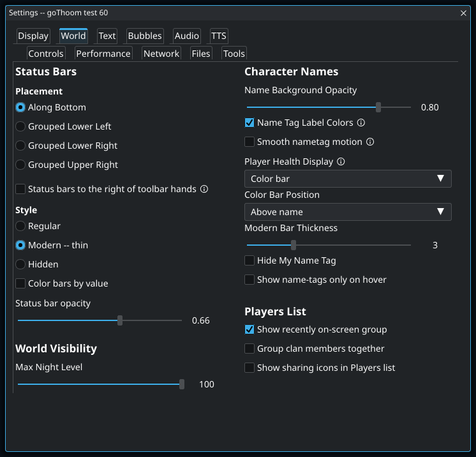The image size is (476, 457).
Task: Enable Group clan members together
Action: pos(249,348)
